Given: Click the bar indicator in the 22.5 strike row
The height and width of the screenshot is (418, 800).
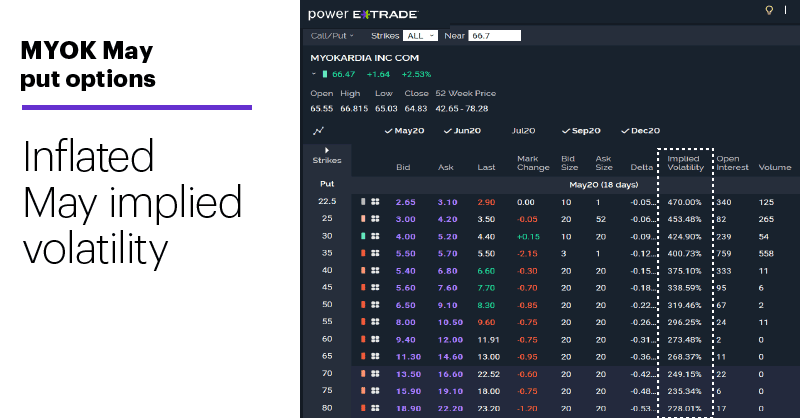Looking at the screenshot, I should 363,202.
